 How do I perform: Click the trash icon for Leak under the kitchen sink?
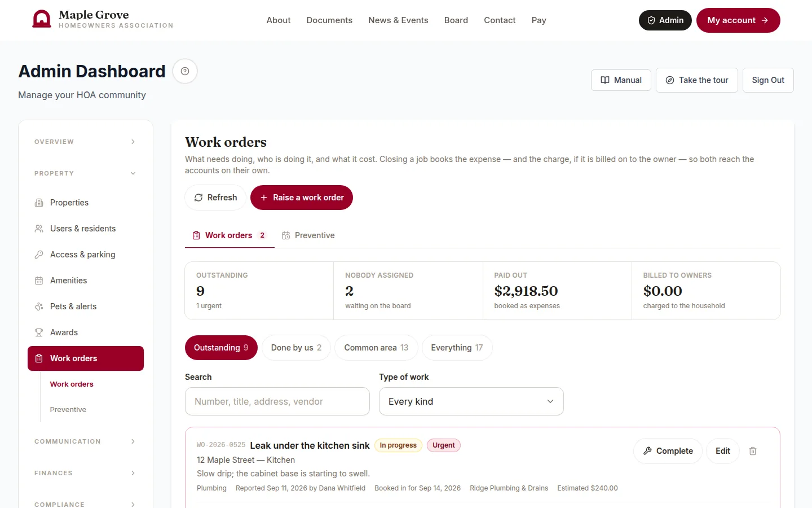pyautogui.click(x=753, y=451)
